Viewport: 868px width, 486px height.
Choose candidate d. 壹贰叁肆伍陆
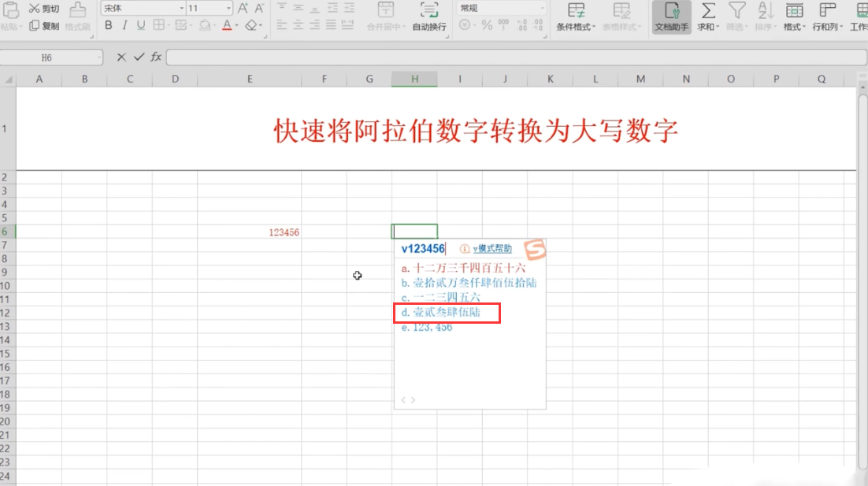440,312
